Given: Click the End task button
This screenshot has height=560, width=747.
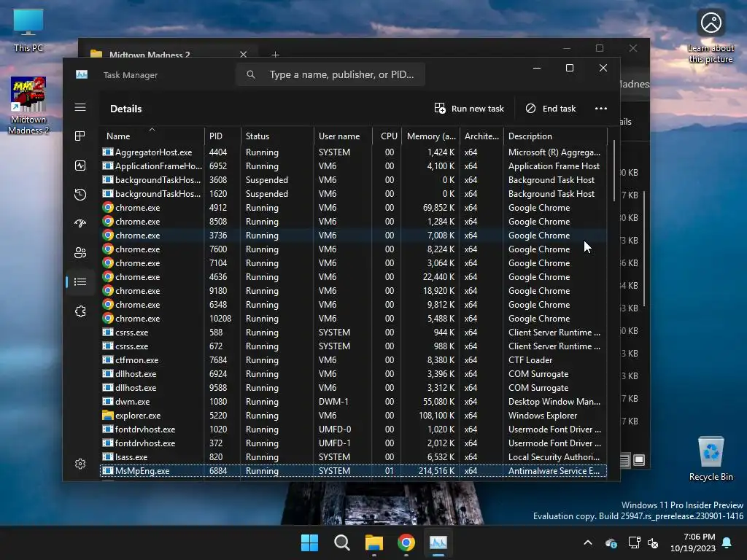Looking at the screenshot, I should click(550, 109).
